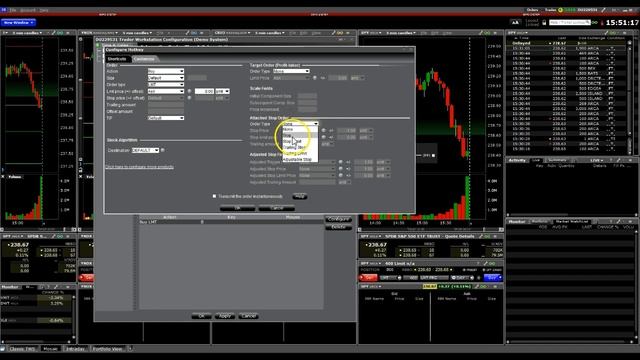Image resolution: width=640 pixels, height=360 pixels.
Task: Click OK in Trader Workstation Configuration window
Action: [x=201, y=316]
